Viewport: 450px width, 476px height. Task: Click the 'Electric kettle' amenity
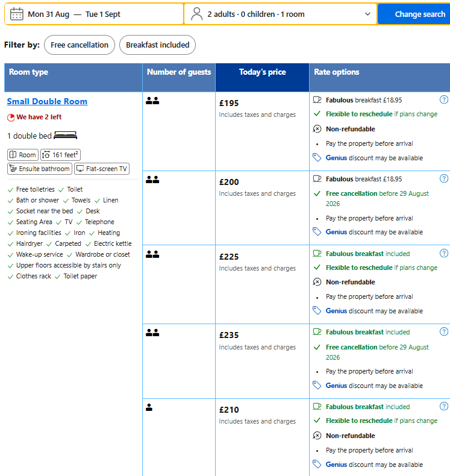(113, 243)
